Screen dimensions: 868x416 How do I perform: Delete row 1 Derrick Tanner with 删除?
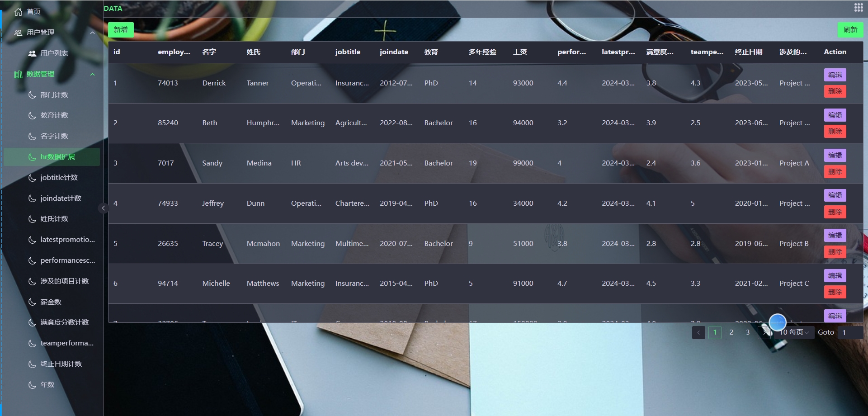835,91
